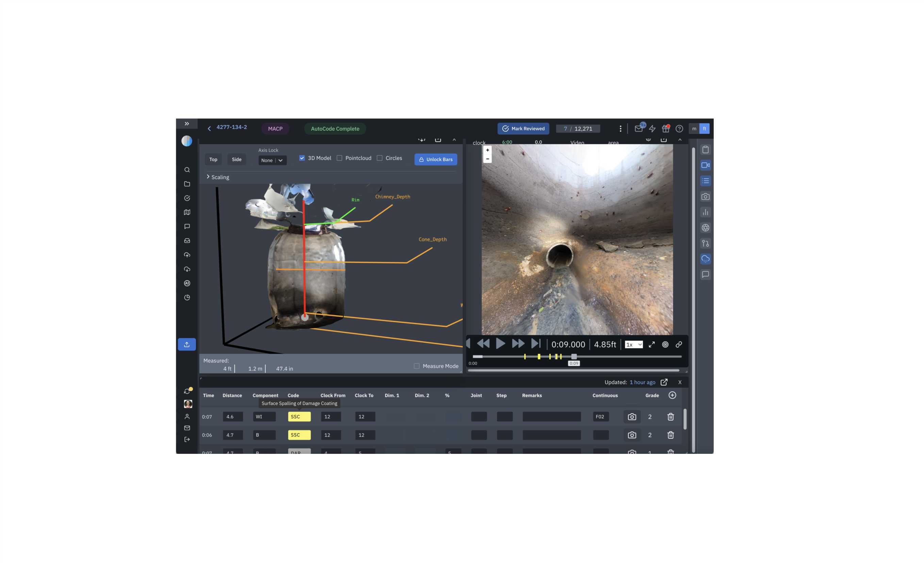Screen dimensions: 924x563
Task: Toggle the Measure Mode checkbox
Action: coord(417,366)
